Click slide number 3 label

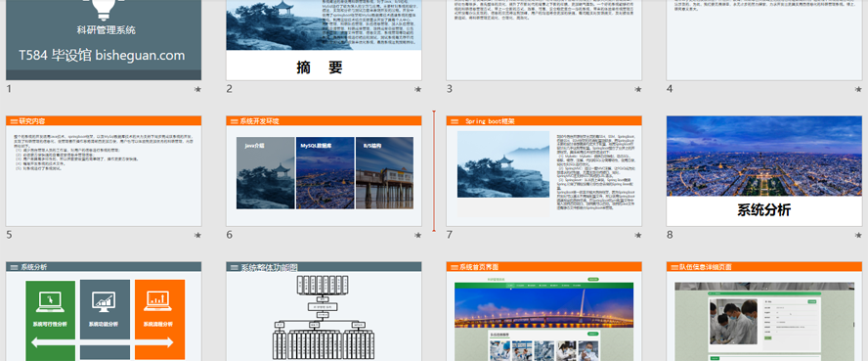pos(450,89)
